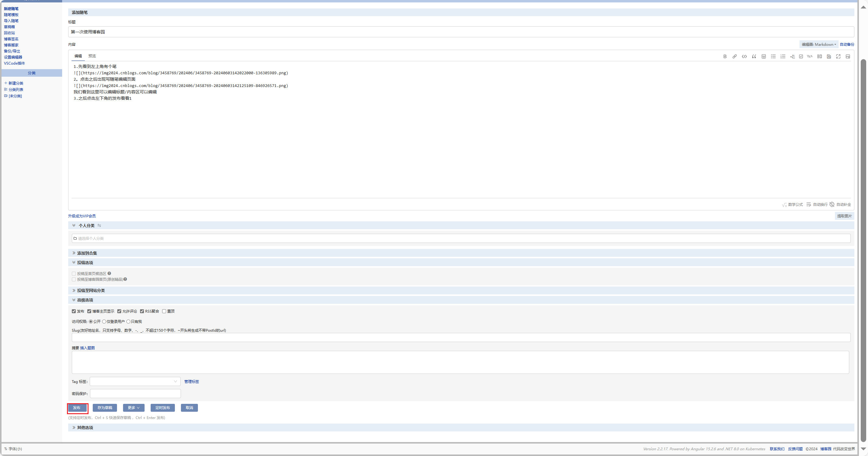Click the Slug input field
Viewport: 868px width, 456px height.
[x=461, y=337]
